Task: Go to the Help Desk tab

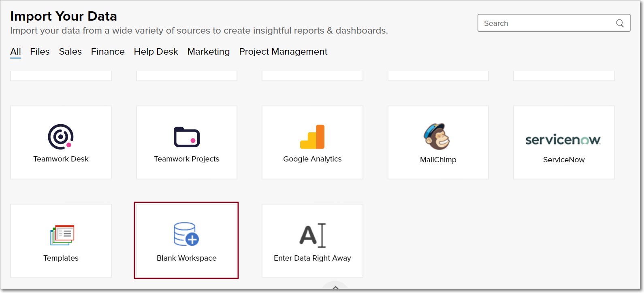Action: 156,52
